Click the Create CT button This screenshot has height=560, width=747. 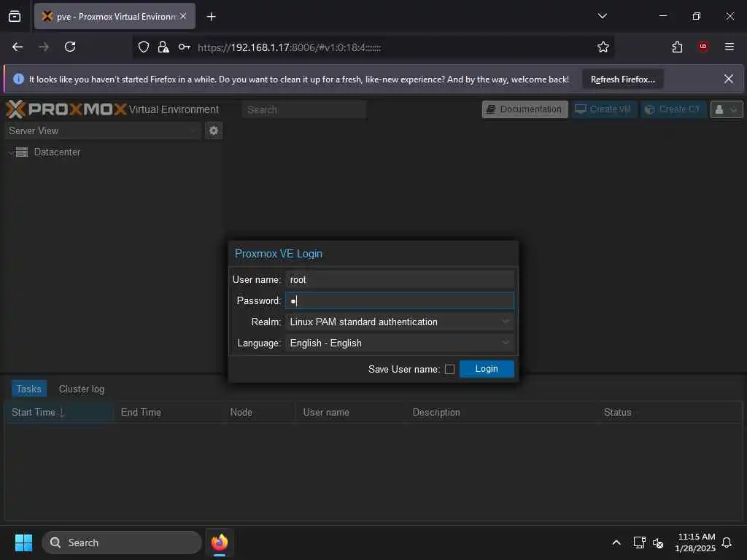pyautogui.click(x=673, y=109)
